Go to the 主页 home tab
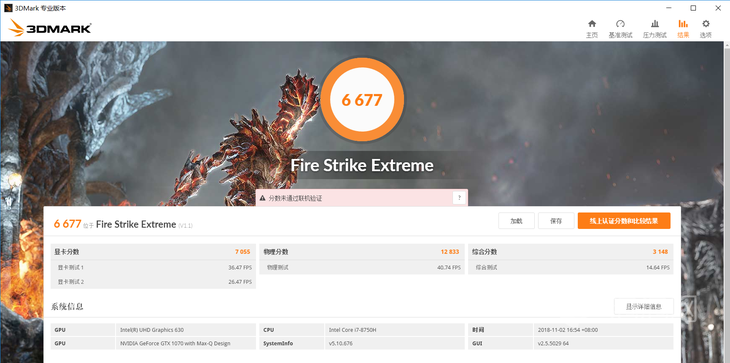The width and height of the screenshot is (730, 363). point(592,29)
